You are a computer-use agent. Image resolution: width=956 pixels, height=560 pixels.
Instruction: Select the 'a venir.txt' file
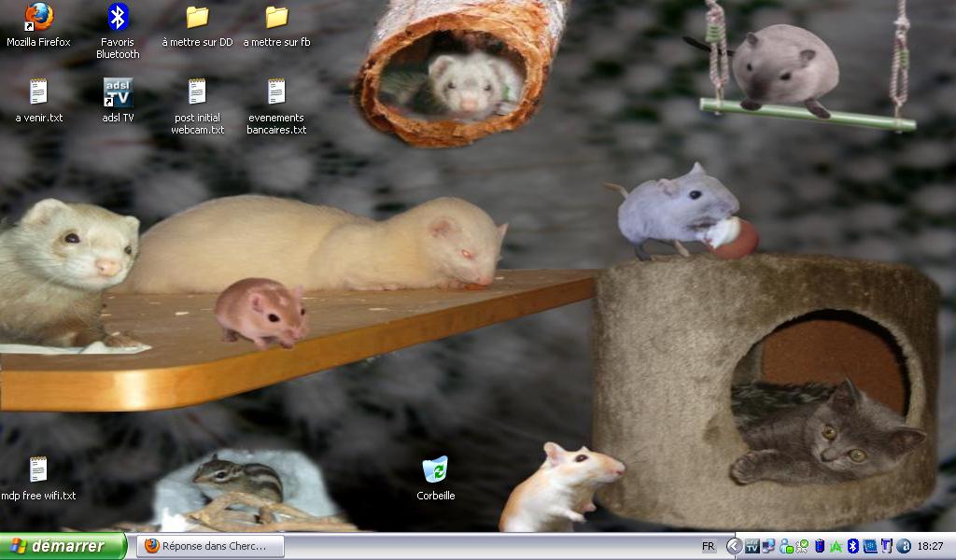[38, 92]
